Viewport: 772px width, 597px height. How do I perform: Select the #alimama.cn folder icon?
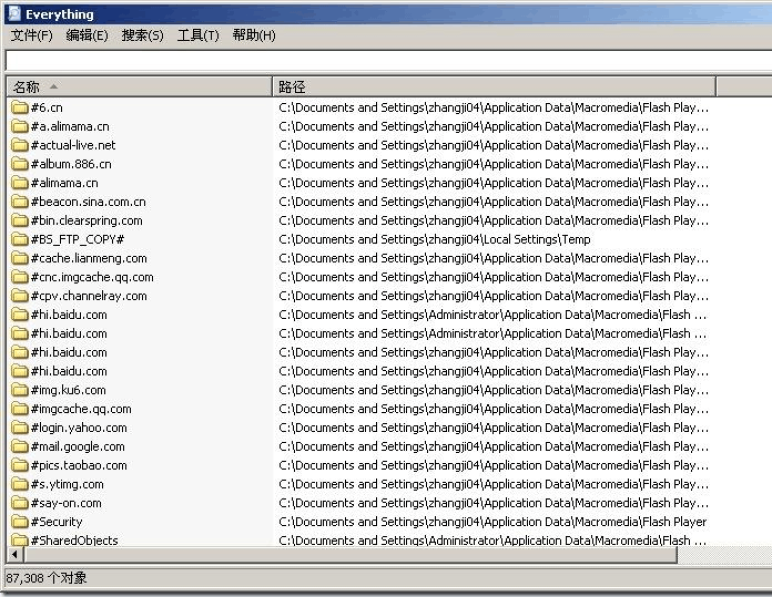click(20, 183)
